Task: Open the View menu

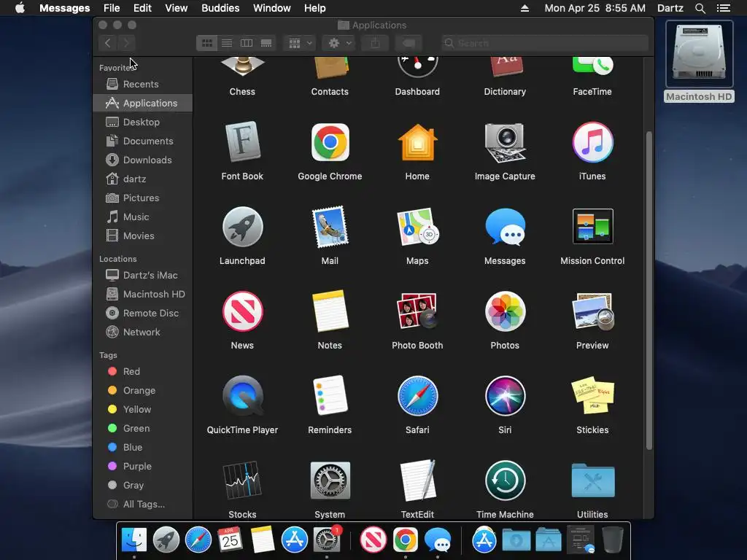Action: pyautogui.click(x=177, y=8)
